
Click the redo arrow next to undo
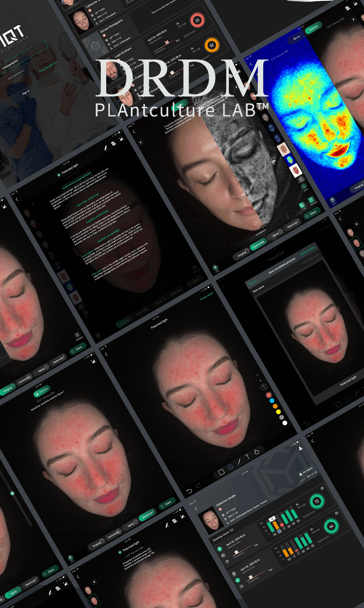click(199, 486)
